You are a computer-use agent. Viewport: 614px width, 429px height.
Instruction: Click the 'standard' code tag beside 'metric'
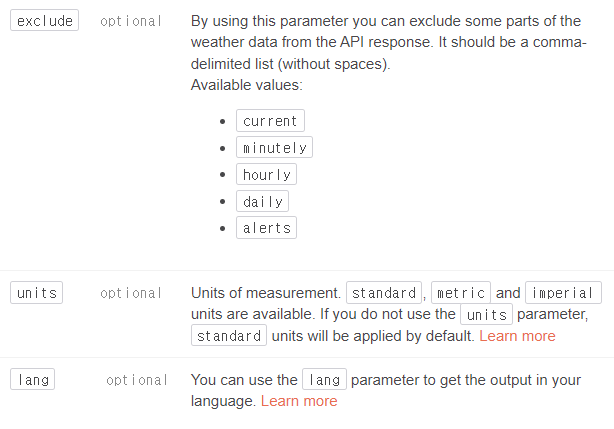coord(385,293)
